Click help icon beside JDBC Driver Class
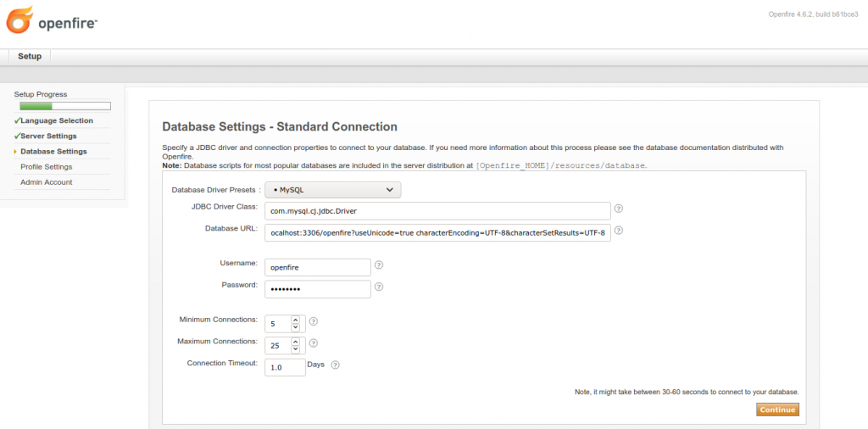This screenshot has height=429, width=868. click(619, 209)
